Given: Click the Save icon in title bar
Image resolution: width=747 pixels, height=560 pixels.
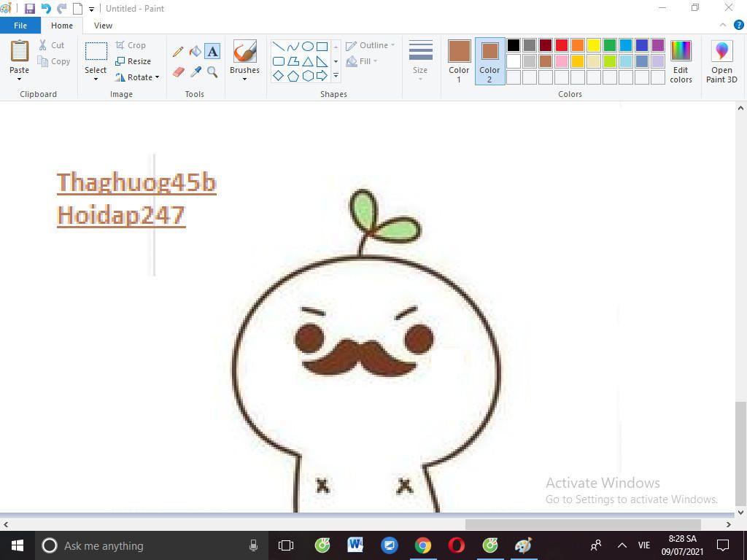Looking at the screenshot, I should click(29, 9).
